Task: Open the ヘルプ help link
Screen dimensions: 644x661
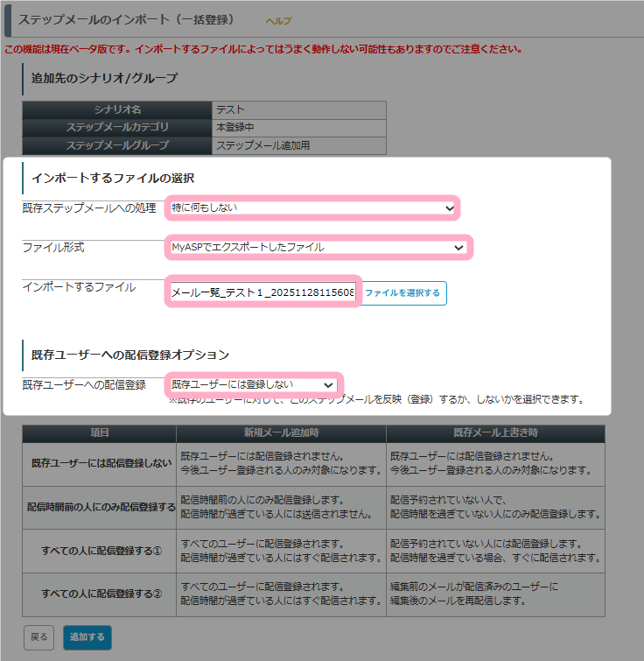Action: coord(278,21)
